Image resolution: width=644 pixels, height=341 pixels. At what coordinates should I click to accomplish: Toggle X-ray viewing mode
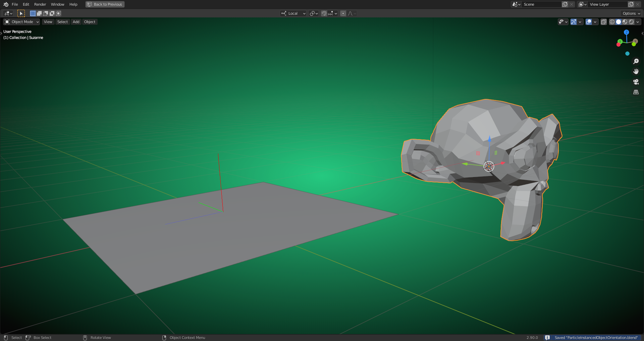point(604,22)
